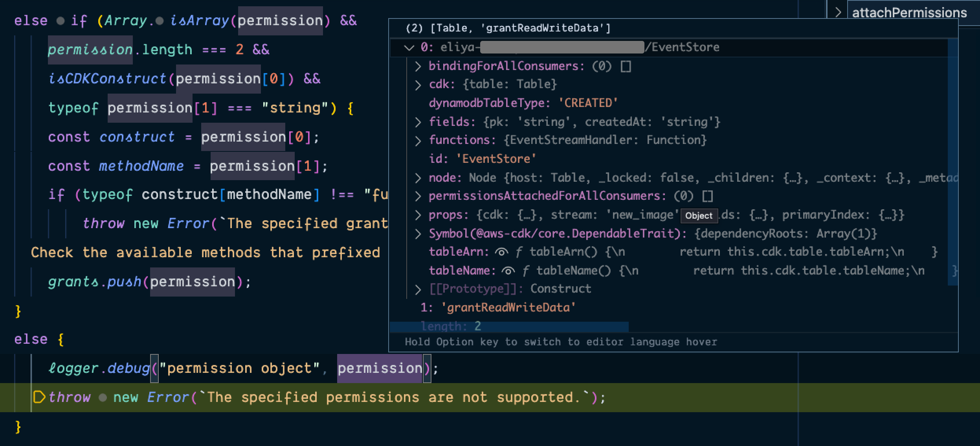This screenshot has height=446, width=980.
Task: Expand the Symbol DependableTrait entry
Action: coord(418,233)
